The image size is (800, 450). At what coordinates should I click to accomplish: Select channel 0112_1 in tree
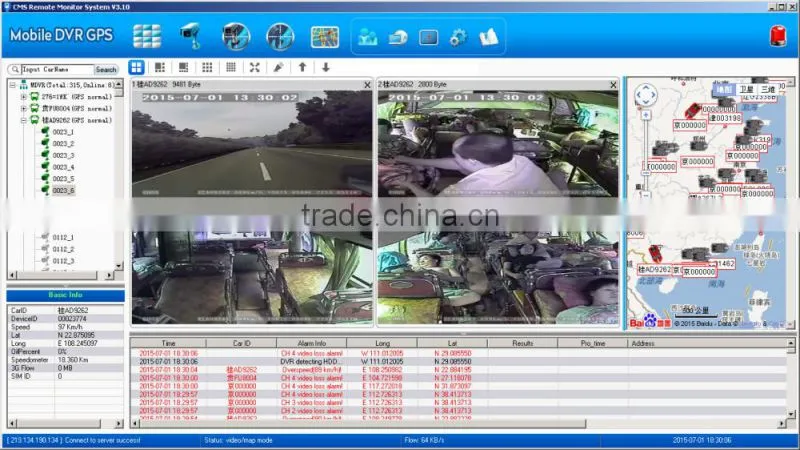click(63, 238)
